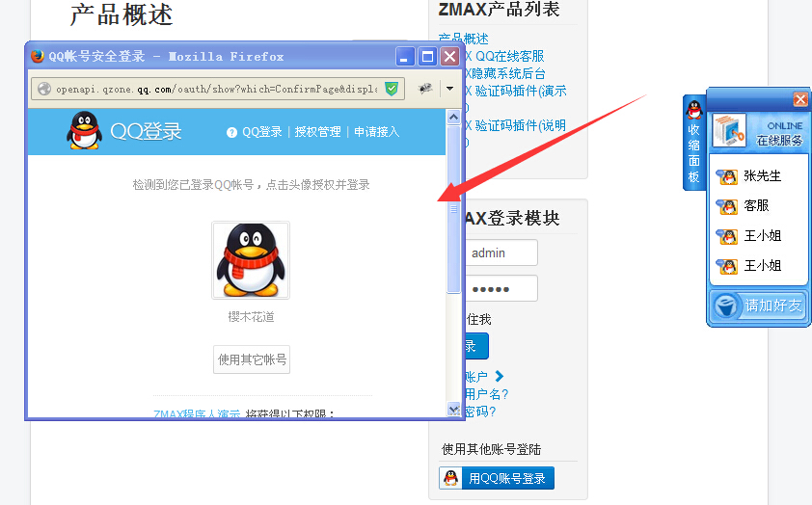Open the 产品概述 link in the ZMAX product list

coord(464,39)
